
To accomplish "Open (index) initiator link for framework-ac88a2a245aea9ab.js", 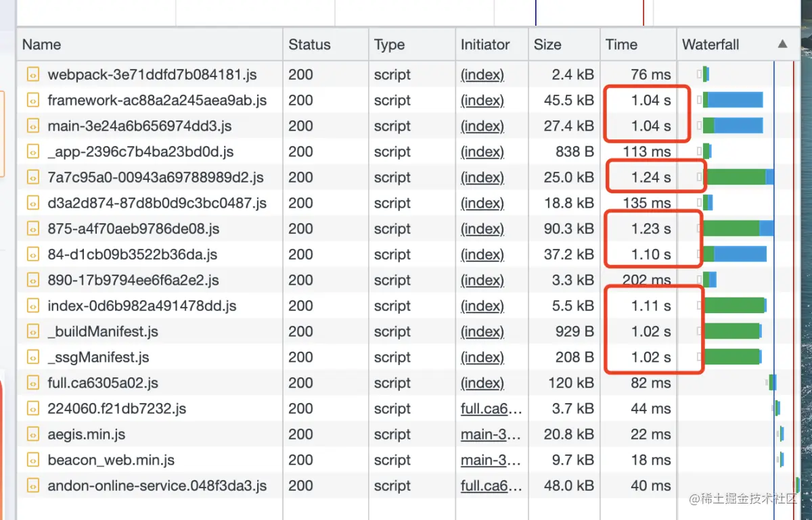I will pyautogui.click(x=482, y=100).
